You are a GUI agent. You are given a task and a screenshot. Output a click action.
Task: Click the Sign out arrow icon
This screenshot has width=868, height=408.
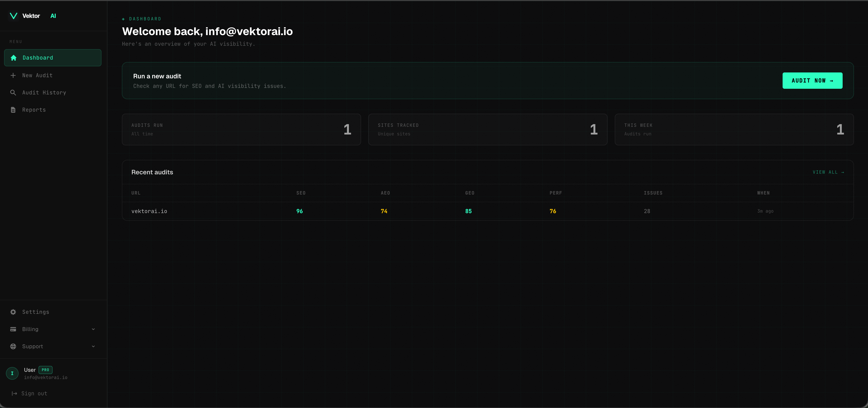coord(14,393)
